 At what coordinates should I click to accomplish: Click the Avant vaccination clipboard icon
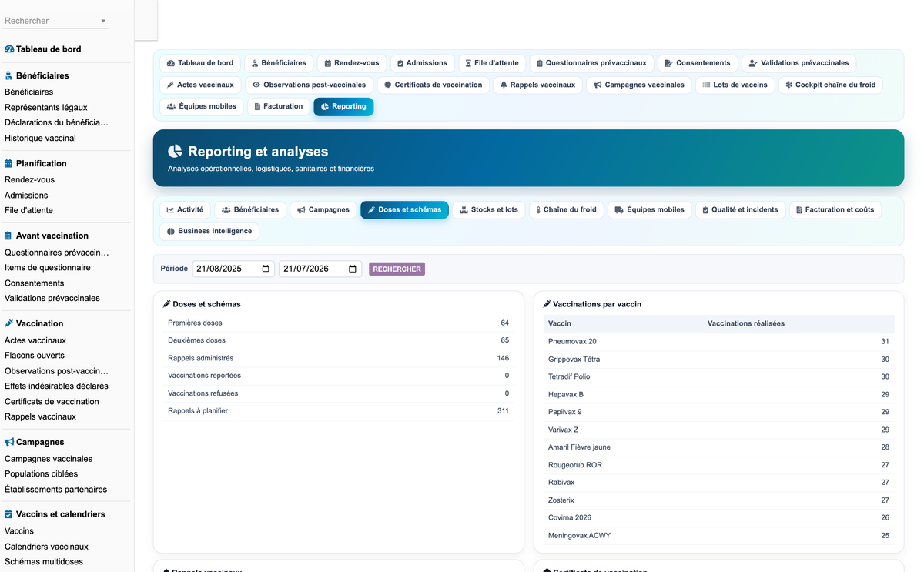point(9,236)
